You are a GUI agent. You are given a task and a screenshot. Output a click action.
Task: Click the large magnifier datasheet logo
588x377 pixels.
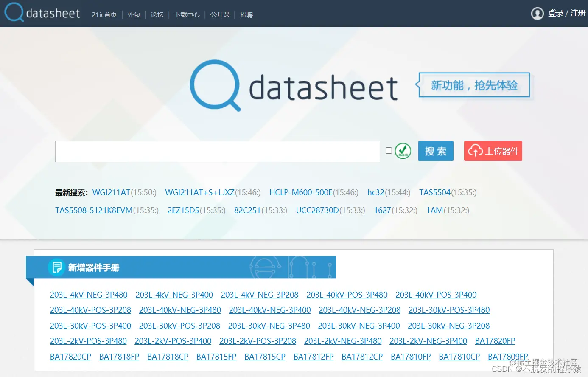(x=294, y=86)
